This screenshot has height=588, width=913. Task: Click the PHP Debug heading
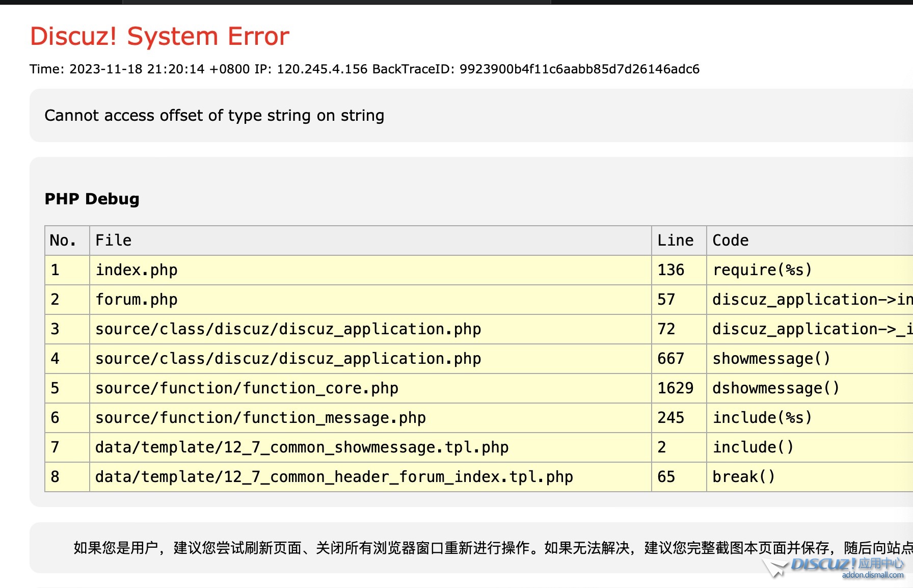[x=92, y=199]
